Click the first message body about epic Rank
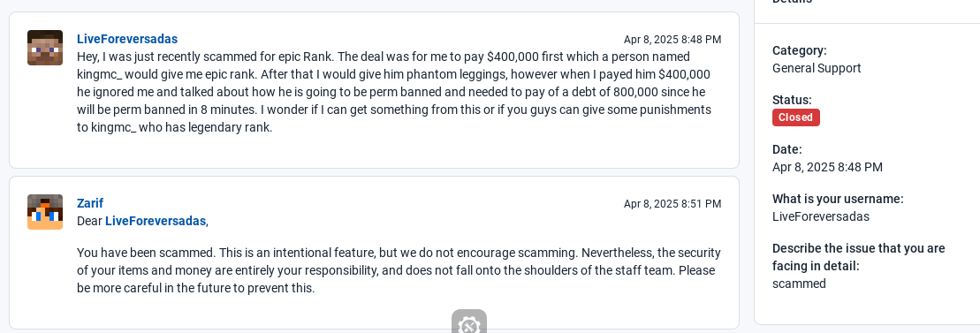 [394, 92]
